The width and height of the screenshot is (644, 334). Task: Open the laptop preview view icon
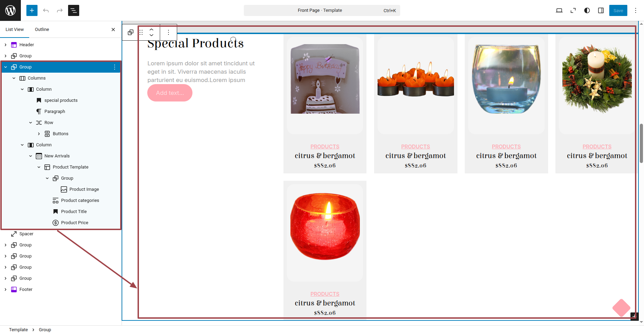559,10
